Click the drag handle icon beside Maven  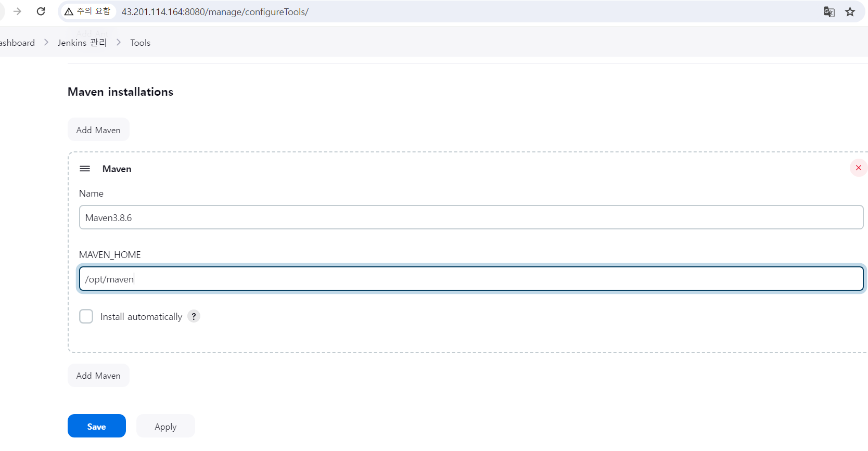[85, 169]
